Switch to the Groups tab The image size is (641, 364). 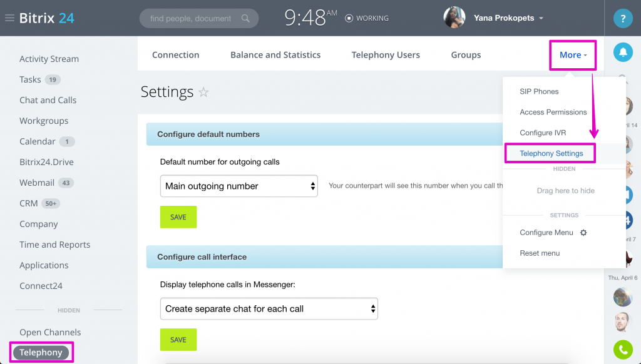pyautogui.click(x=466, y=55)
